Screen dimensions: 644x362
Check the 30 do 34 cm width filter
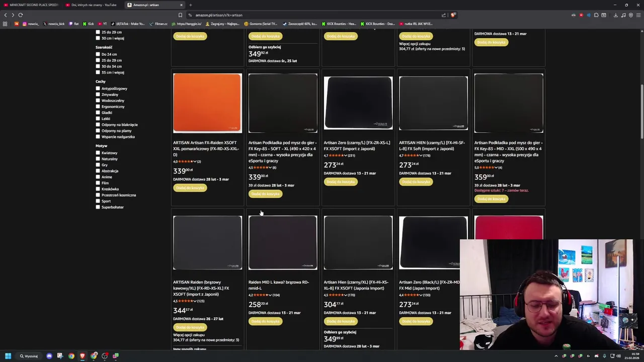98,66
